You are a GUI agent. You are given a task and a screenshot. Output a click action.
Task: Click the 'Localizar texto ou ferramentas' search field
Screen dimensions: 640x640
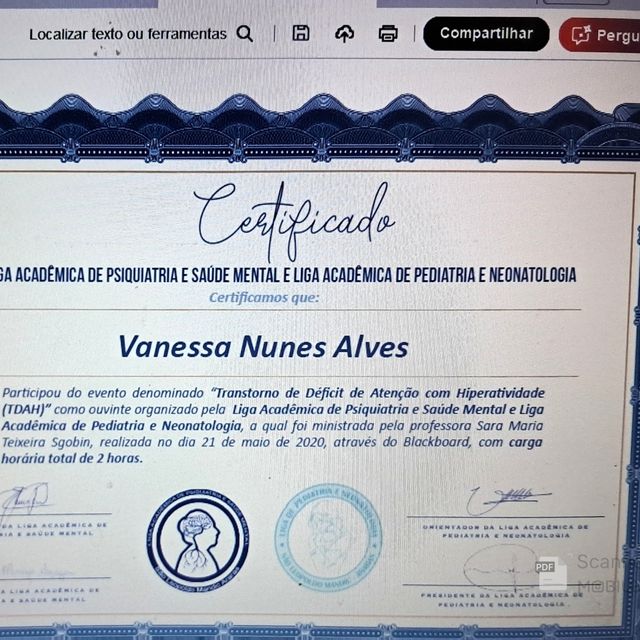click(x=128, y=34)
